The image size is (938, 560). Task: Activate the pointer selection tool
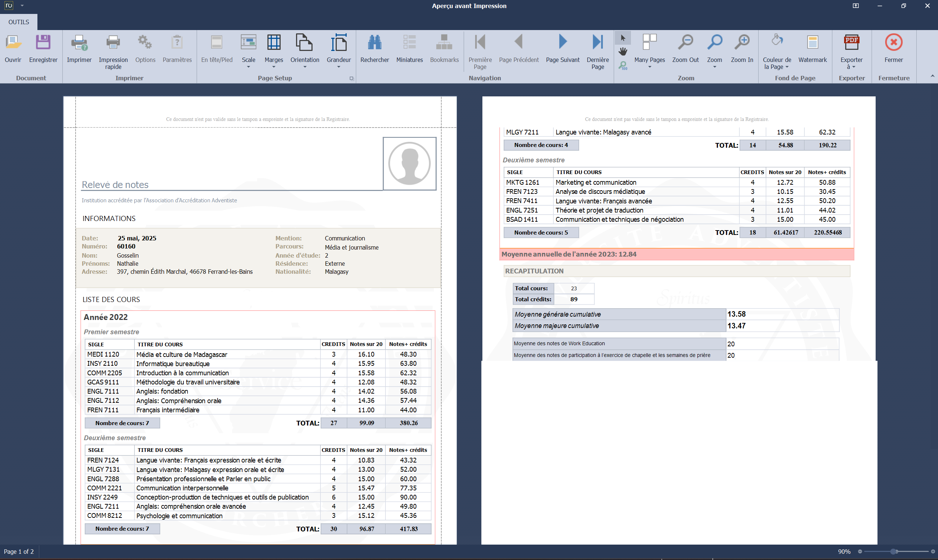624,38
